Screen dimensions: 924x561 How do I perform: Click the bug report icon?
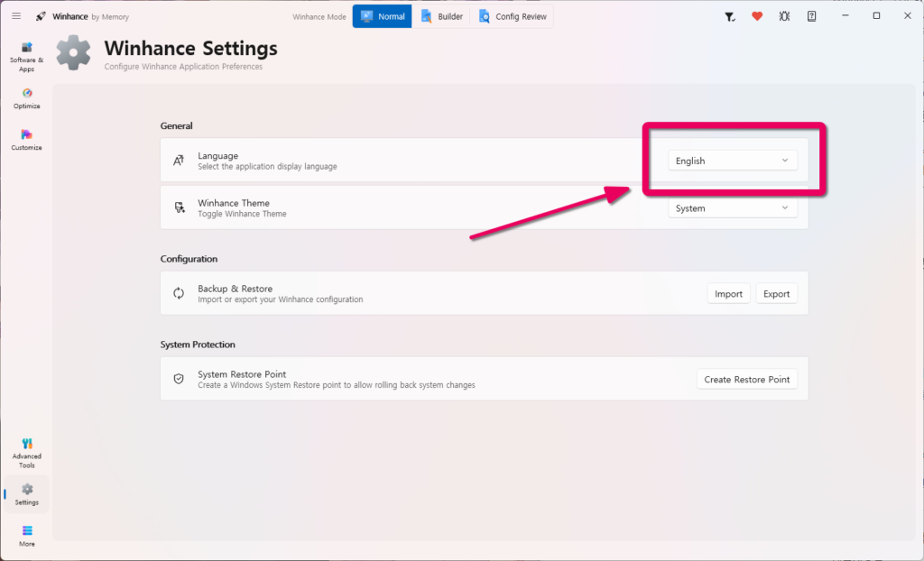[784, 16]
